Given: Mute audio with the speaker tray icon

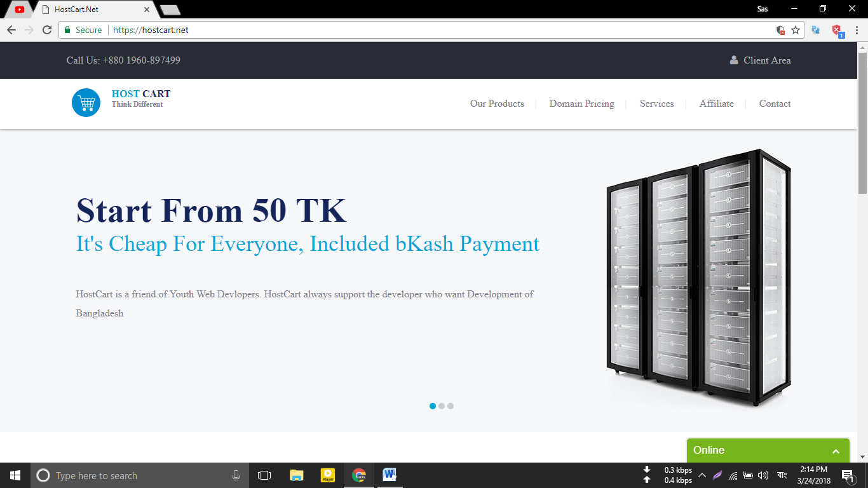Looking at the screenshot, I should coord(762,475).
